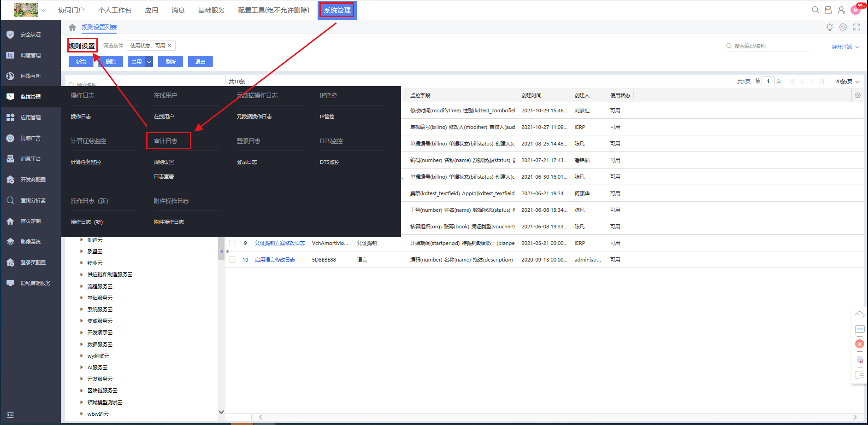Collapse the left sidebar menu icon
The height and width of the screenshot is (425, 868).
(10, 415)
